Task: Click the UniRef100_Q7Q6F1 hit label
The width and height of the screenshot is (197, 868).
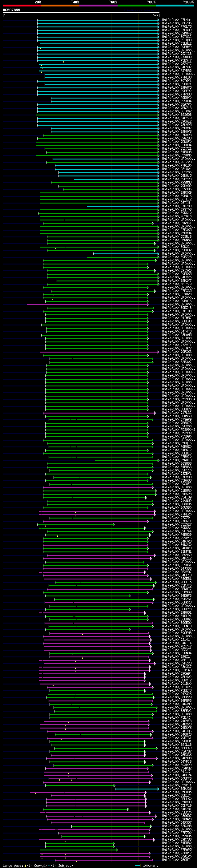Action: point(177,521)
